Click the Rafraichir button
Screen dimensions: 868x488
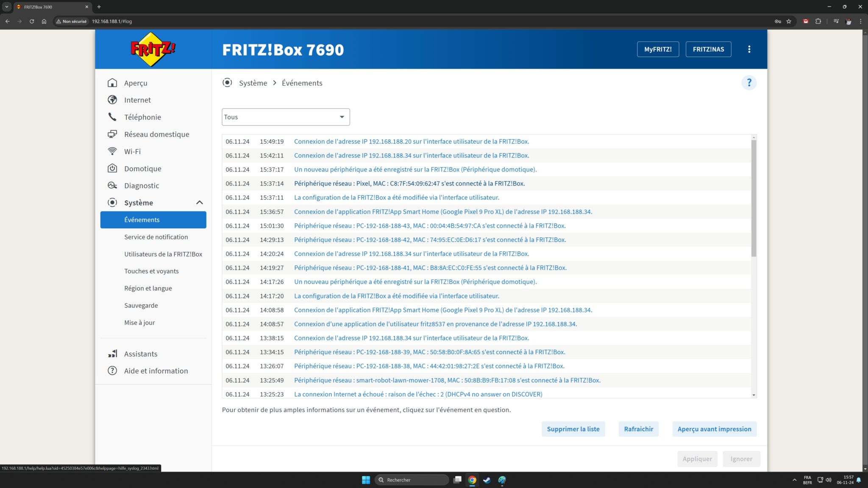(x=638, y=429)
